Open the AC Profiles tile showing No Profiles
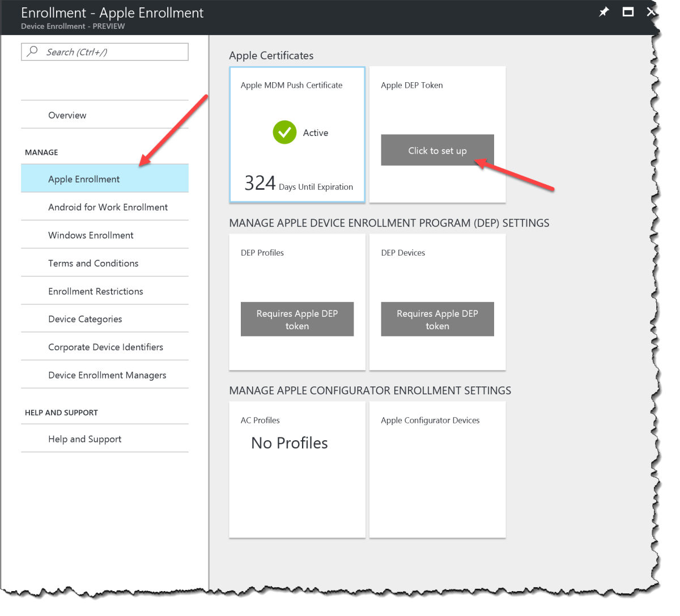680x616 pixels. (297, 469)
